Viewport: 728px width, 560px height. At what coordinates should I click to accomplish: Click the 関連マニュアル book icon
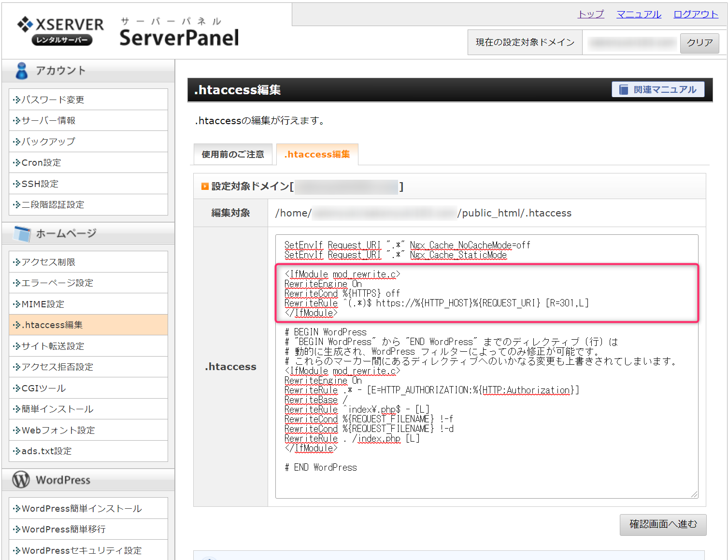click(624, 89)
